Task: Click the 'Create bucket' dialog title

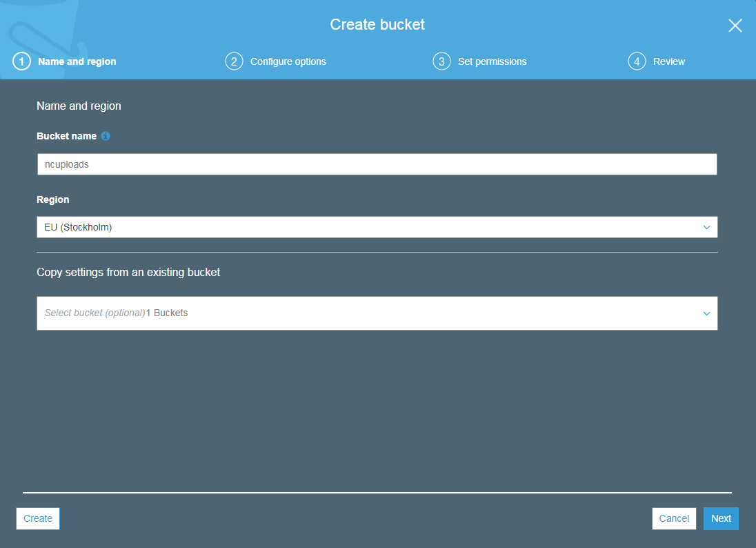Action: 377,25
